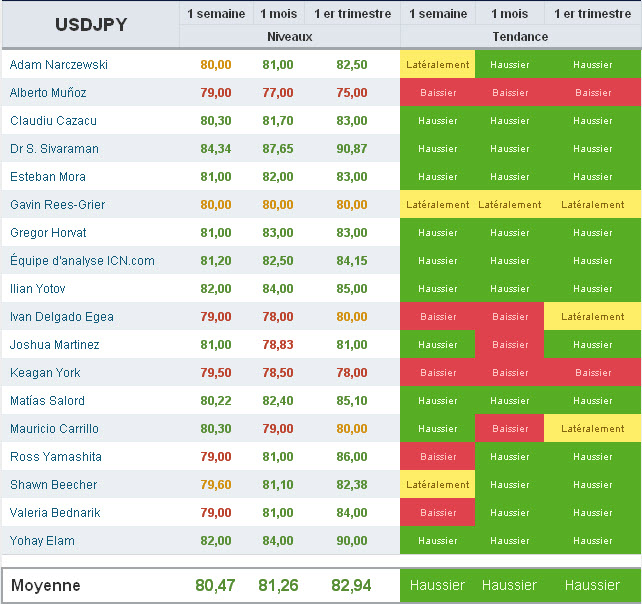
Task: Open Dr S. Sivaraman's profile link
Action: (x=54, y=149)
